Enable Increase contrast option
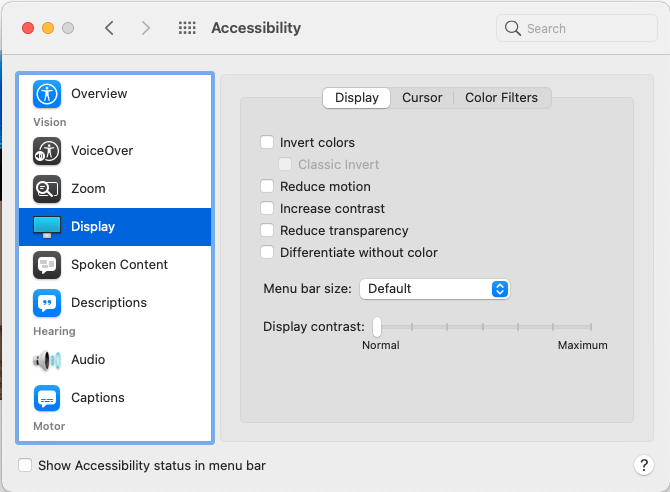This screenshot has width=670, height=492. (x=267, y=209)
